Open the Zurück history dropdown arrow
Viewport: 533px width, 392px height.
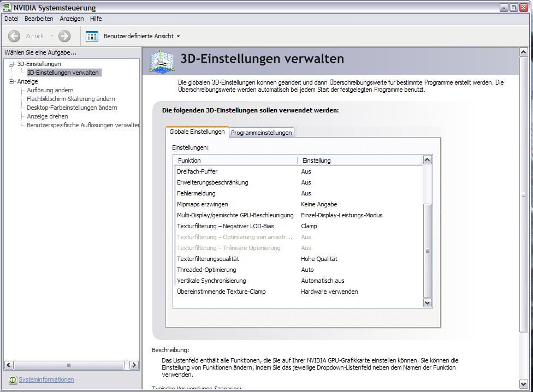(x=52, y=36)
